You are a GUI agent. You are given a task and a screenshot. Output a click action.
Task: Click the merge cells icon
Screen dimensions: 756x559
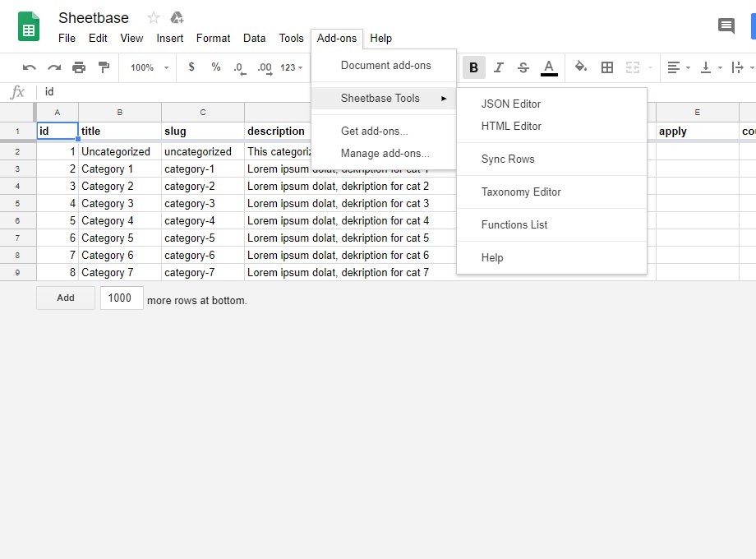coord(632,67)
